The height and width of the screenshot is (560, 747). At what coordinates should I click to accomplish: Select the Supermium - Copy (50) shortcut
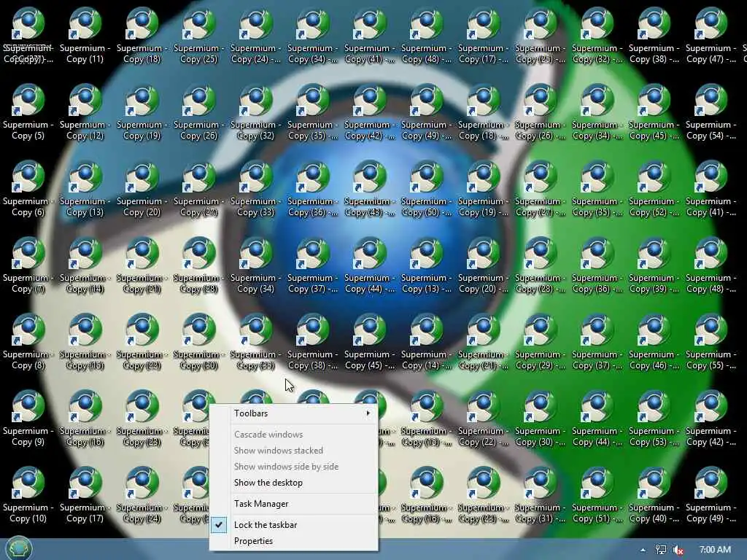click(426, 189)
